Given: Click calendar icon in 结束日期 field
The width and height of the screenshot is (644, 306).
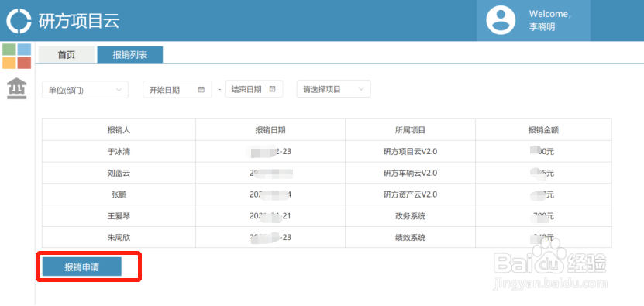Looking at the screenshot, I should 272,89.
